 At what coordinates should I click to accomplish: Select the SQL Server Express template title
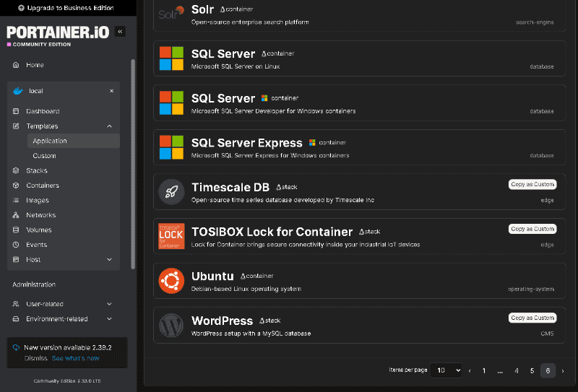click(246, 143)
